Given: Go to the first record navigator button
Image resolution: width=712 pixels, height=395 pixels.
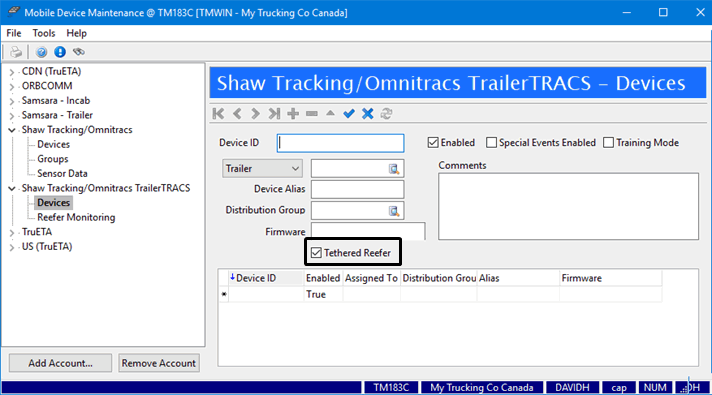Looking at the screenshot, I should click(218, 114).
